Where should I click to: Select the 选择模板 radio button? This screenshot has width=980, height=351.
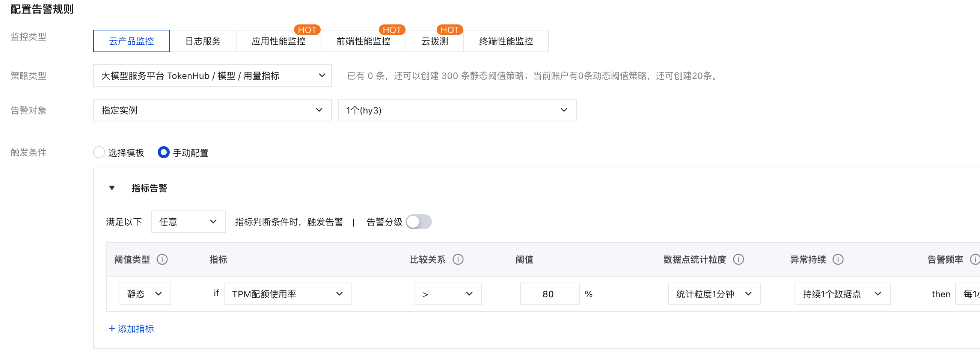[99, 153]
